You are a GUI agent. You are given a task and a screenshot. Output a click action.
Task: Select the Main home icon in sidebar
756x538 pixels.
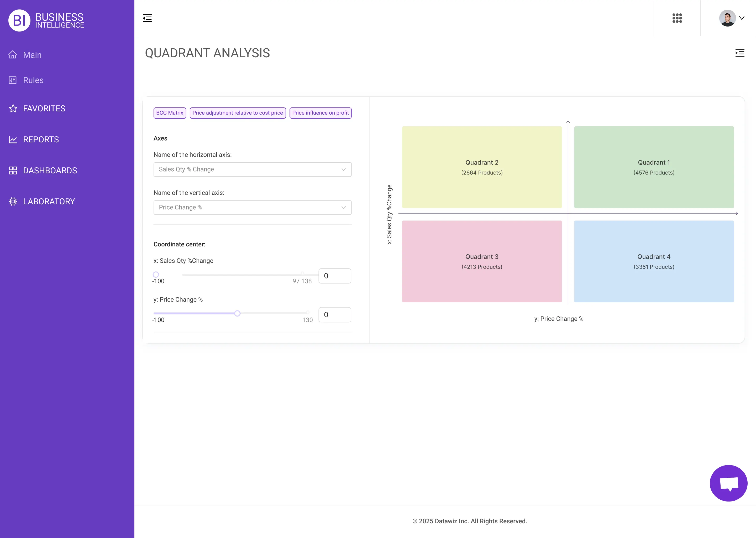(x=13, y=54)
